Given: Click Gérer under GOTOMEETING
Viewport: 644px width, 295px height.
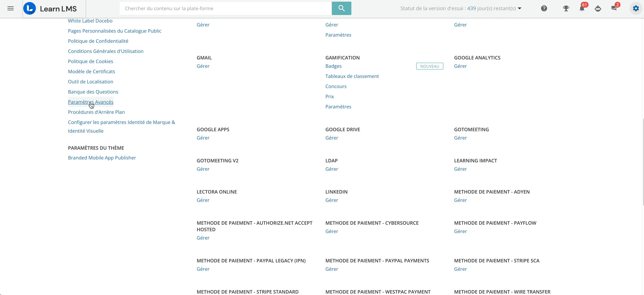Looking at the screenshot, I should tap(461, 138).
